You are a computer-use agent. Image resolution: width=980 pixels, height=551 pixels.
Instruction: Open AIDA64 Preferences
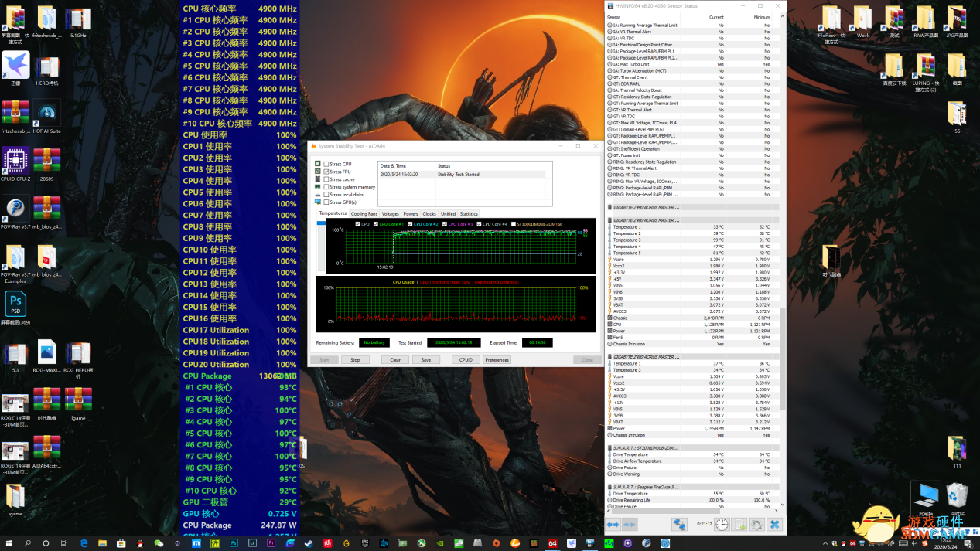click(x=497, y=360)
